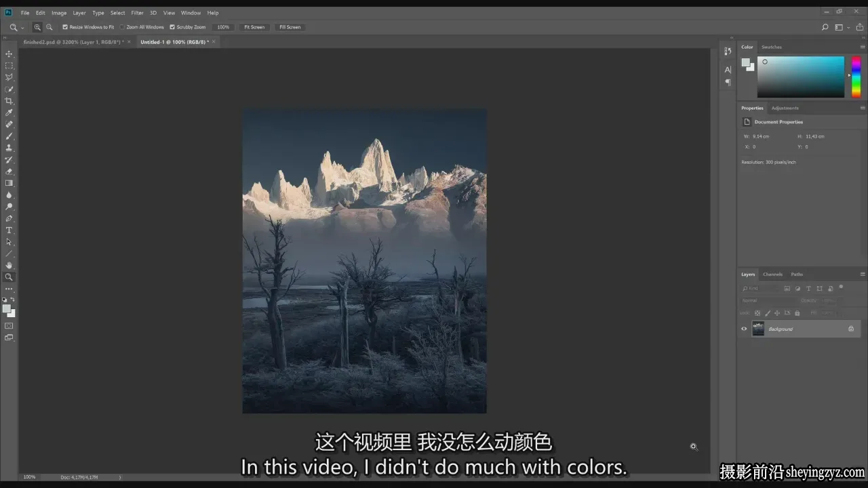Screen dimensions: 868x488
Task: Toggle lock transparent pixels
Action: tap(758, 313)
